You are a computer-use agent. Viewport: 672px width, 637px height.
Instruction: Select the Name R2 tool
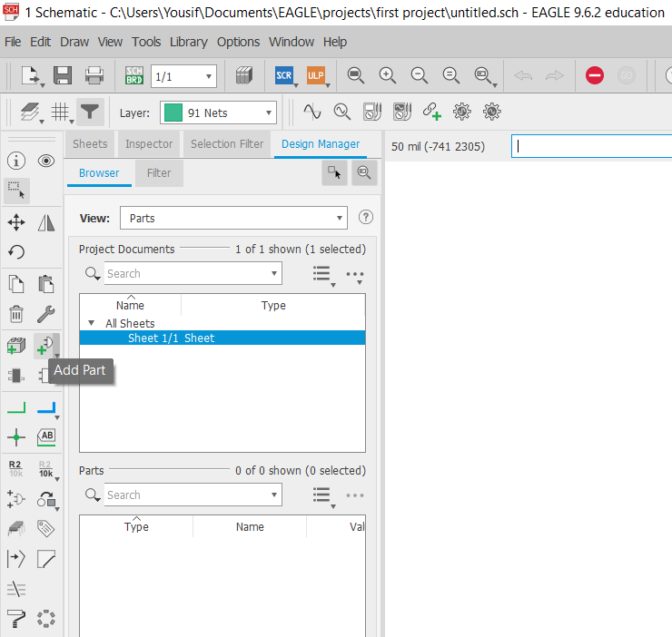click(15, 468)
